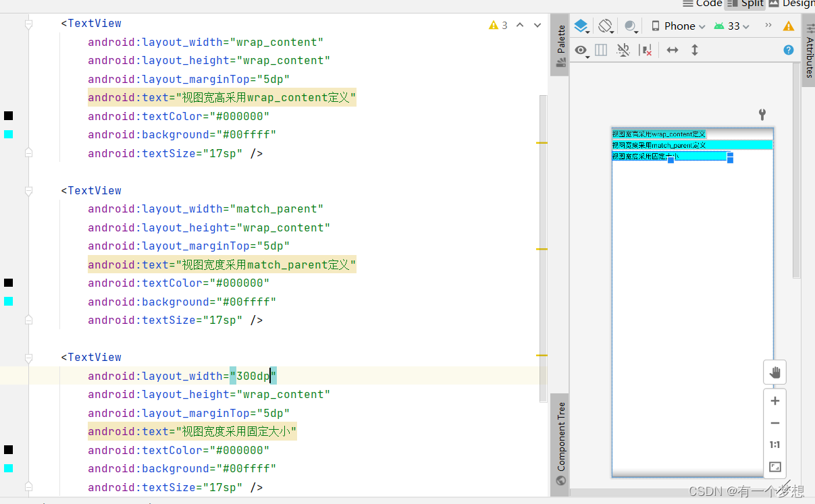Collapse the second TextView with match_parent width
Screen dimensions: 815x504
tap(28, 191)
